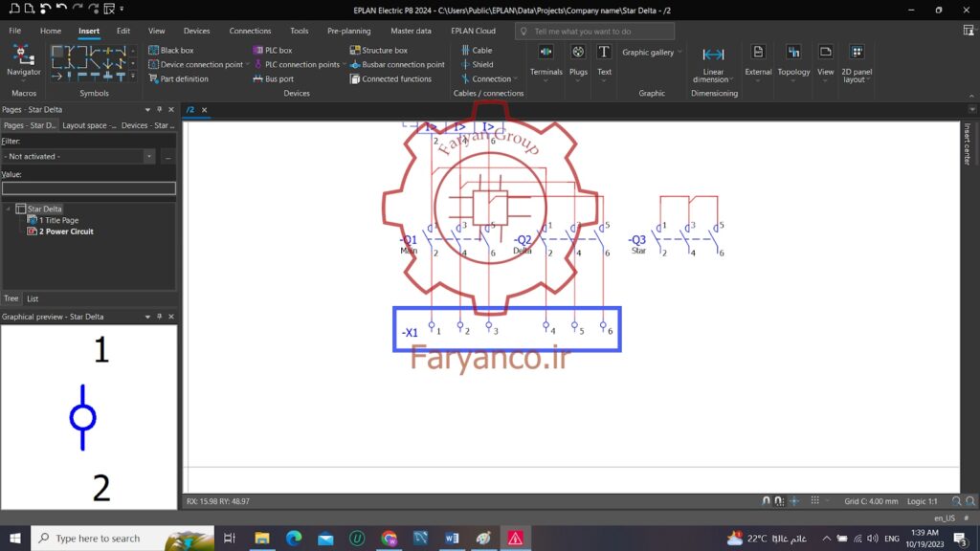Screen dimensions: 980x551
Task: Open Graphical preview panel dropdown arrow
Action: (x=147, y=317)
